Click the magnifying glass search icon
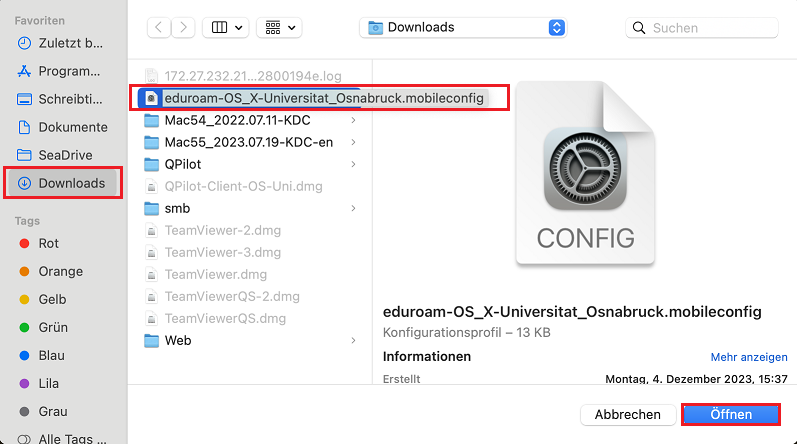 click(639, 27)
